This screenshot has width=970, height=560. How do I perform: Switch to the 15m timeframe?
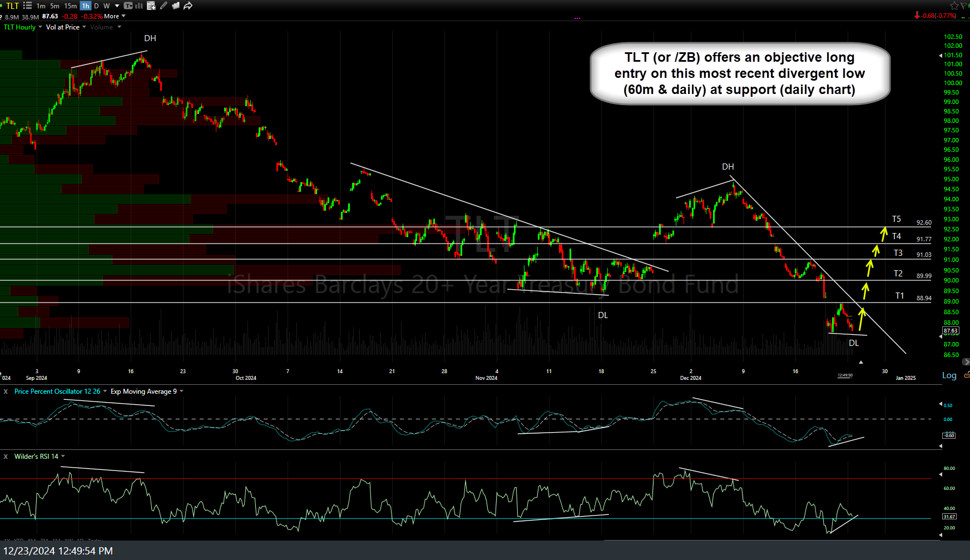pyautogui.click(x=71, y=6)
